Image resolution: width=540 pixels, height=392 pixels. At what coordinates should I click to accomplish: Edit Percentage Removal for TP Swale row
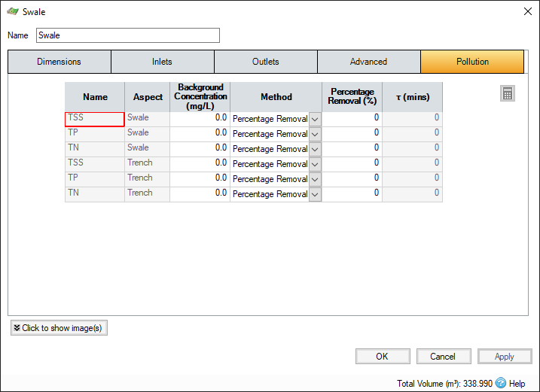pyautogui.click(x=352, y=134)
